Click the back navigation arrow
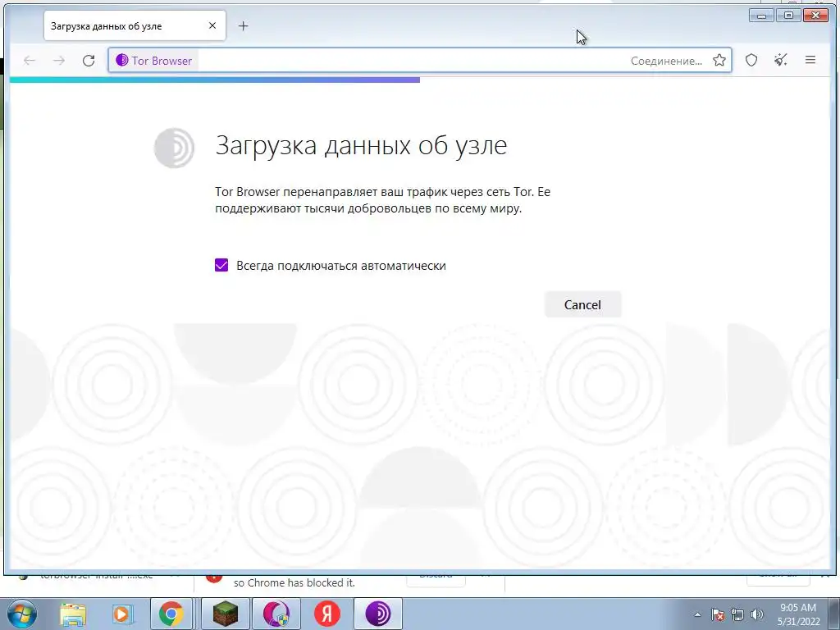The image size is (840, 630). click(x=30, y=61)
